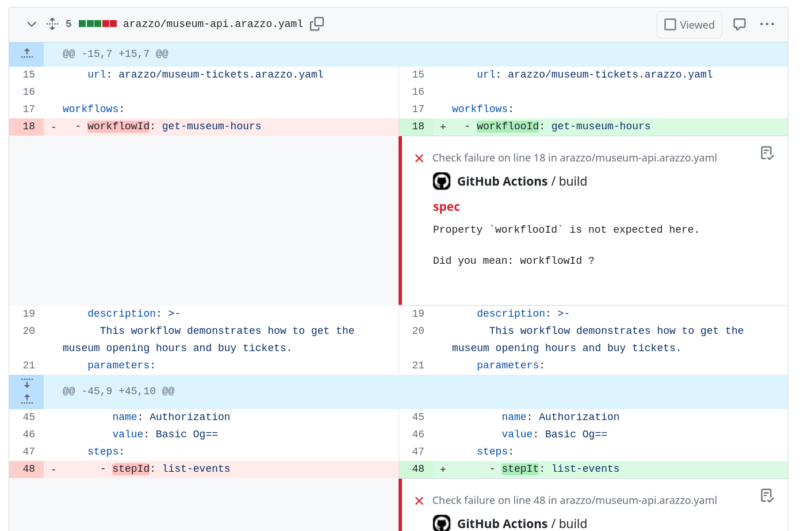
Task: Click hunk header text '@@ -45,9 +45,10 @@'
Action: tap(118, 391)
